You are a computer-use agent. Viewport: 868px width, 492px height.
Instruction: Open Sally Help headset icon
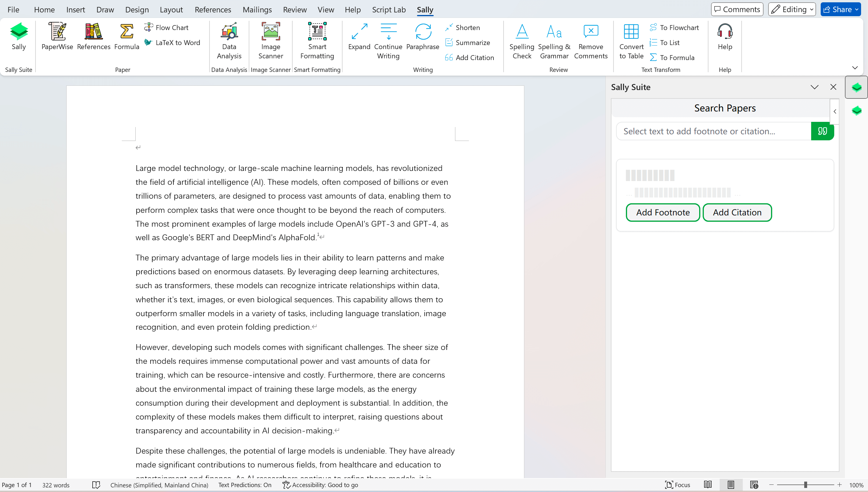coord(725,36)
